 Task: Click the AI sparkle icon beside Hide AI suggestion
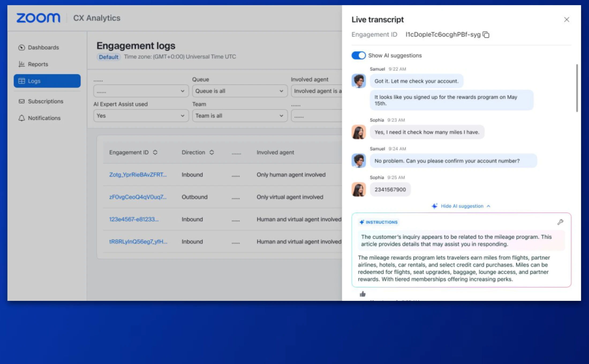click(435, 206)
